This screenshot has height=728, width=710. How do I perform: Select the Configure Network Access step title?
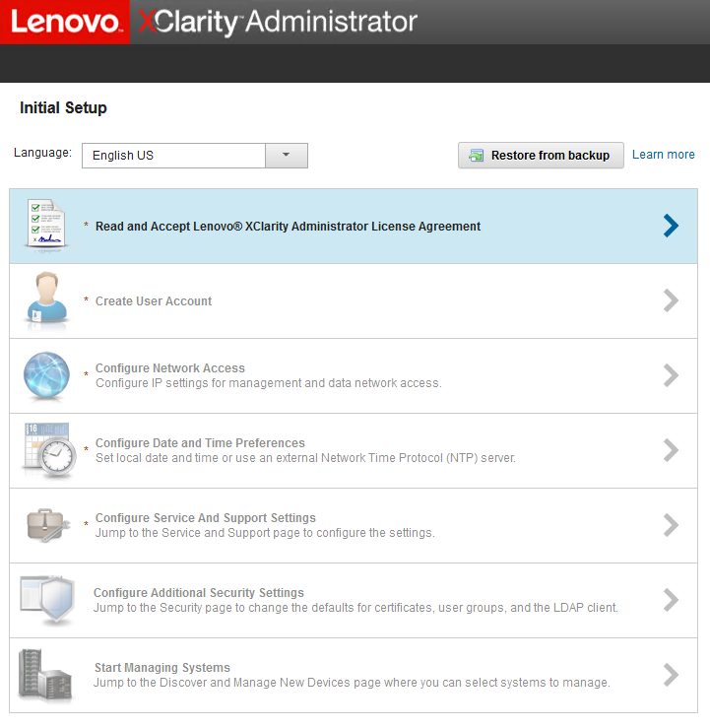(169, 368)
